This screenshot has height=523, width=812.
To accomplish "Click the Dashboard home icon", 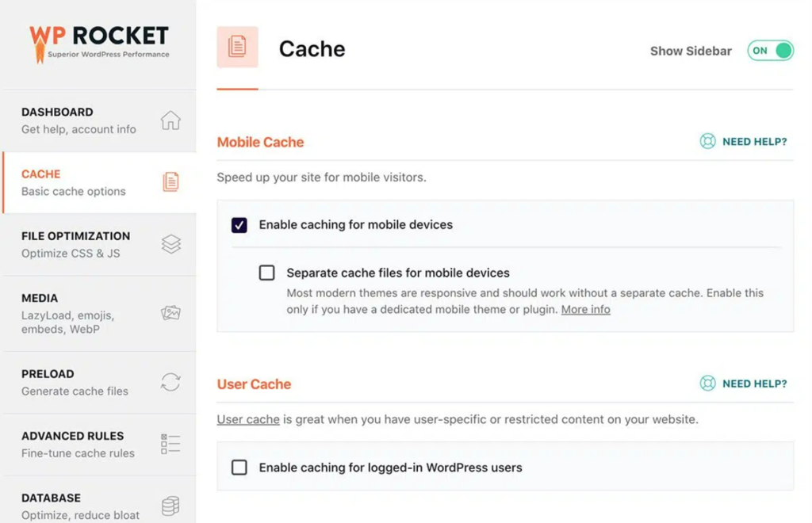I will click(x=170, y=120).
